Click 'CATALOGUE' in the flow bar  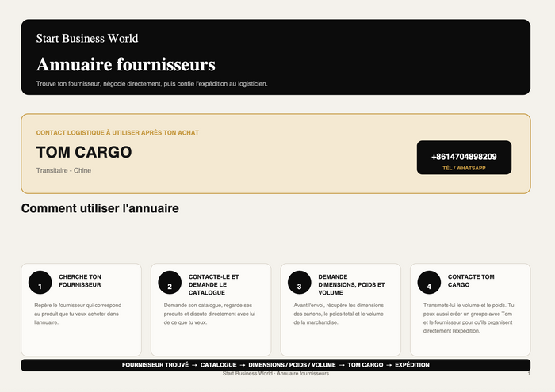218,365
